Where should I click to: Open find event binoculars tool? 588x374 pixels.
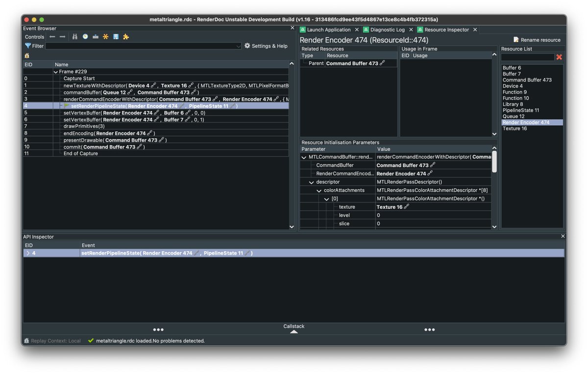[x=75, y=37]
